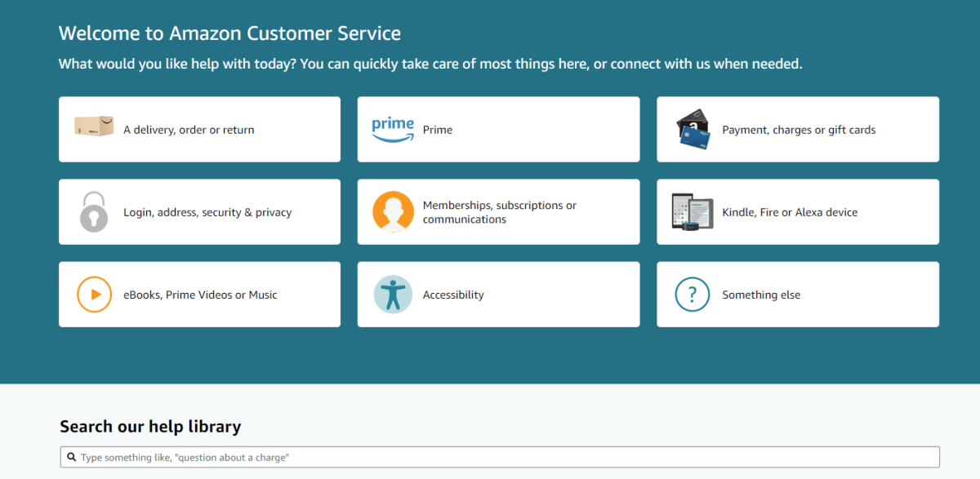Focus the help library search field

click(x=500, y=457)
